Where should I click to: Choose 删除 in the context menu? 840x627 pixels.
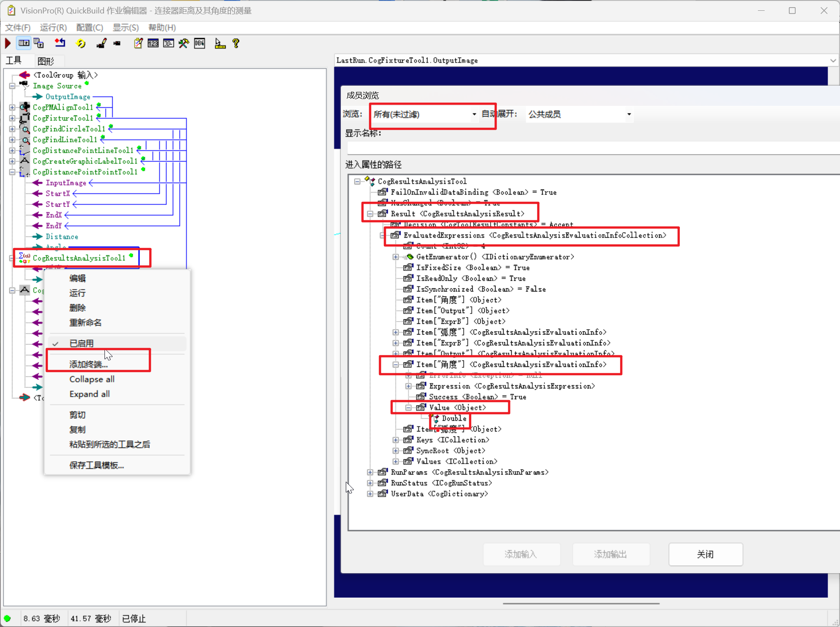click(x=117, y=308)
